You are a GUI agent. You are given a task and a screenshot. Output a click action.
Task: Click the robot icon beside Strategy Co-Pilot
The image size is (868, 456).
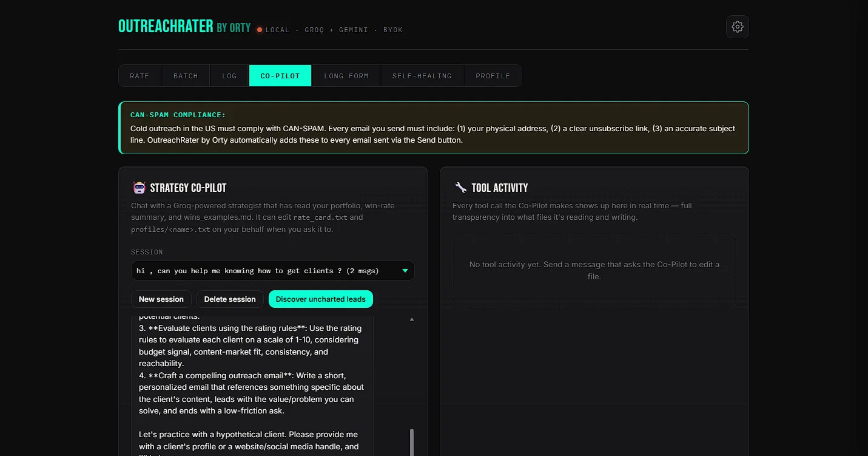139,188
